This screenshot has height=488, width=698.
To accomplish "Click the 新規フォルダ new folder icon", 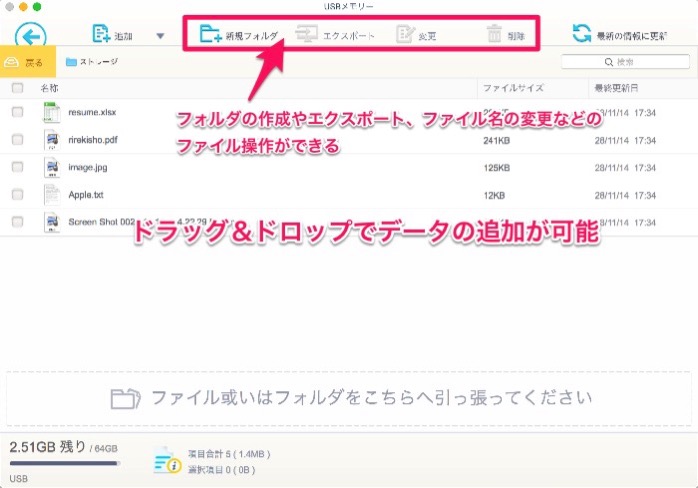I will [x=211, y=35].
